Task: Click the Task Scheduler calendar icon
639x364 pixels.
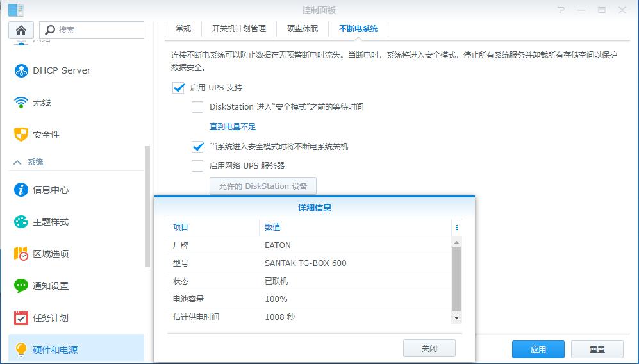Action: point(21,317)
